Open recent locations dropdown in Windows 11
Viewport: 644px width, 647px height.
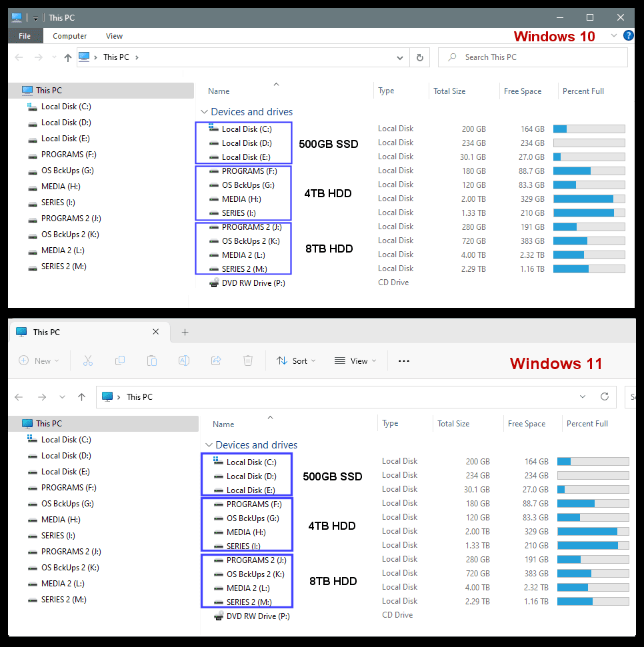63,397
